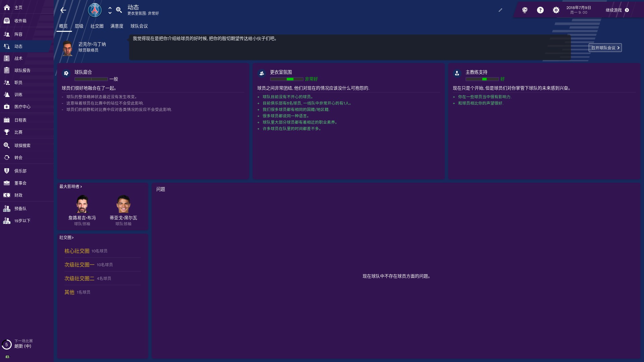This screenshot has width=644, height=362.
Task: Click 詹路易吉·布冯 player portrait
Action: point(82,204)
